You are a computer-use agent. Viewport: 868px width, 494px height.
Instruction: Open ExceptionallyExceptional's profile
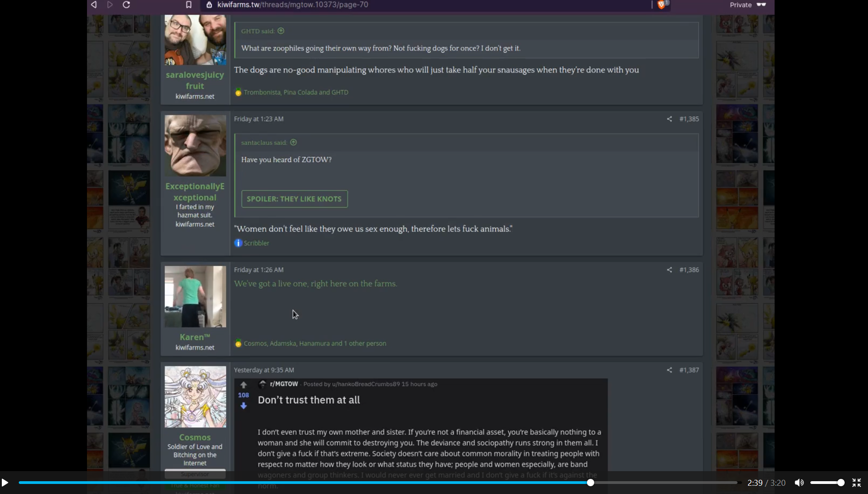point(195,192)
